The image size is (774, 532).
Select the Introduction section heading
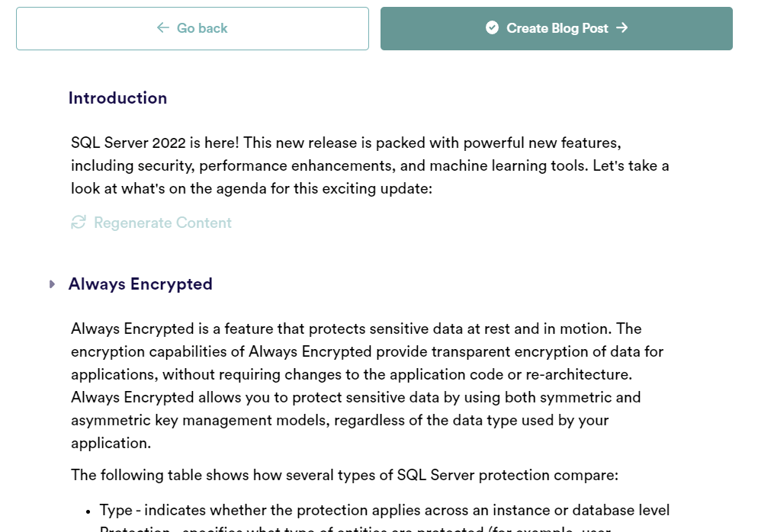click(x=117, y=98)
